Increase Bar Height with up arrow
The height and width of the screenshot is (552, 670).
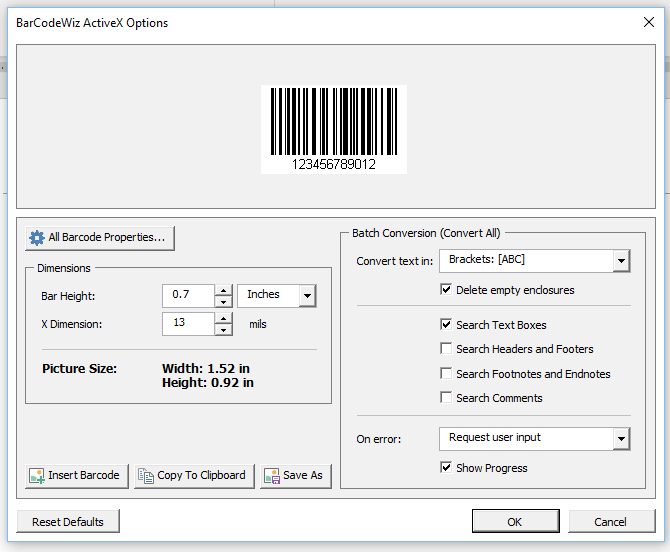223,291
